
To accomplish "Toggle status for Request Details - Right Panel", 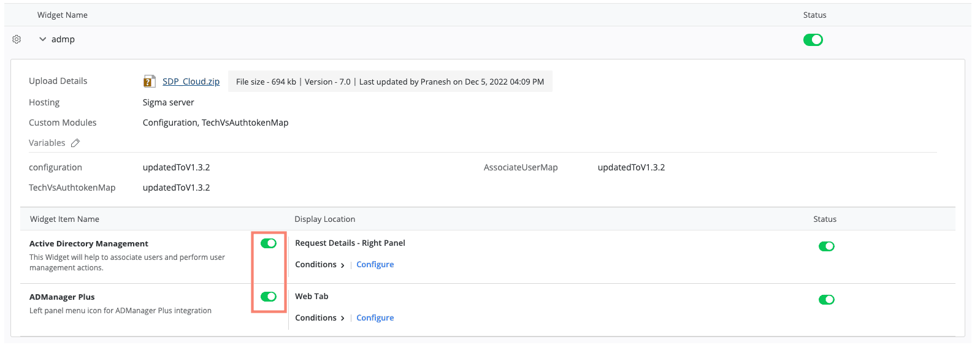I will 826,246.
